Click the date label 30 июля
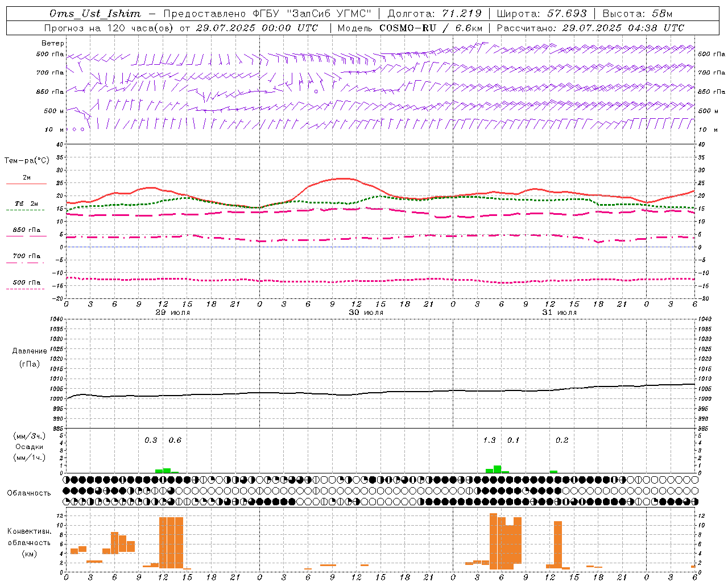Viewport: 728px width, 582px height. point(366,313)
